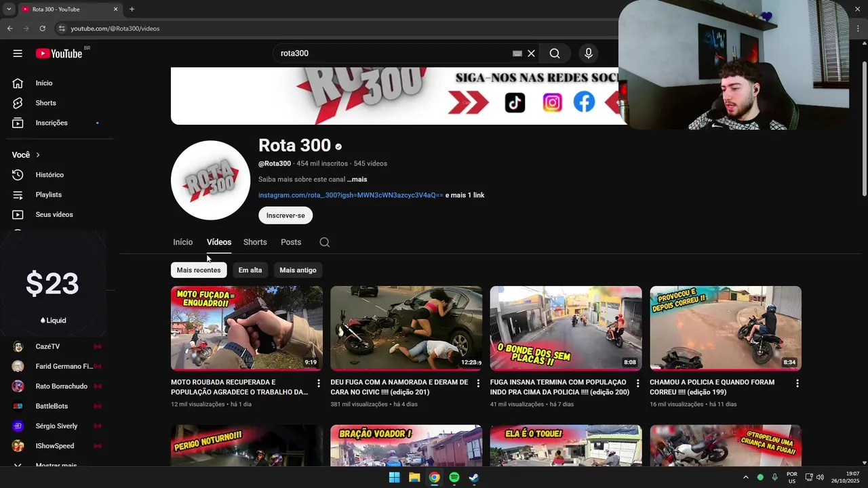
Task: Play the PROVOCOU E DEPOIS CORREU thumbnail
Action: [726, 328]
